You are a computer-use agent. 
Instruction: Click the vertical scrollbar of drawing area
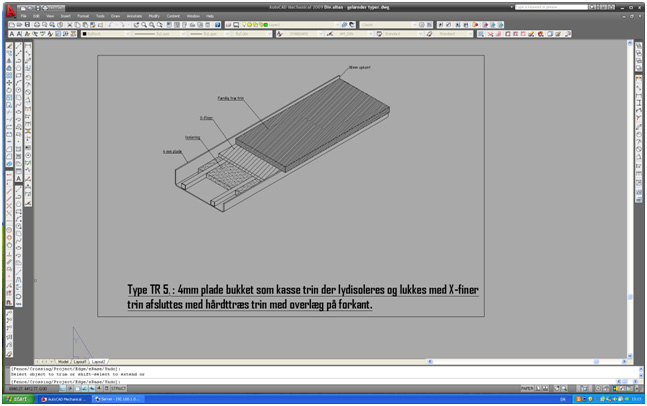[x=630, y=199]
